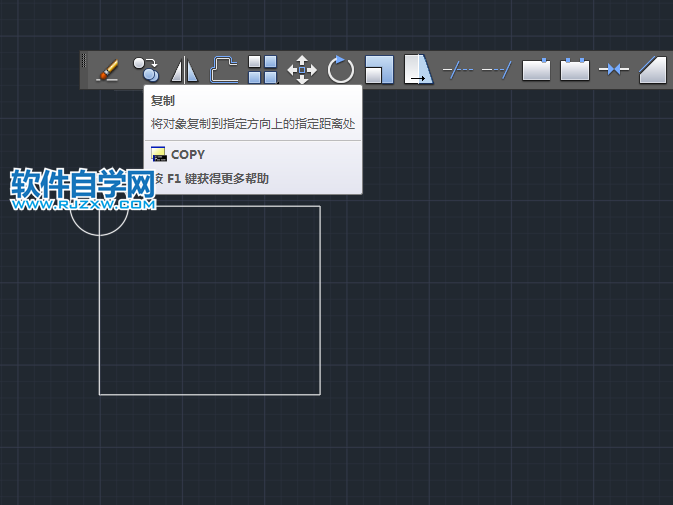Select the Break tool
Screen dimensions: 673x505
[x=575, y=69]
